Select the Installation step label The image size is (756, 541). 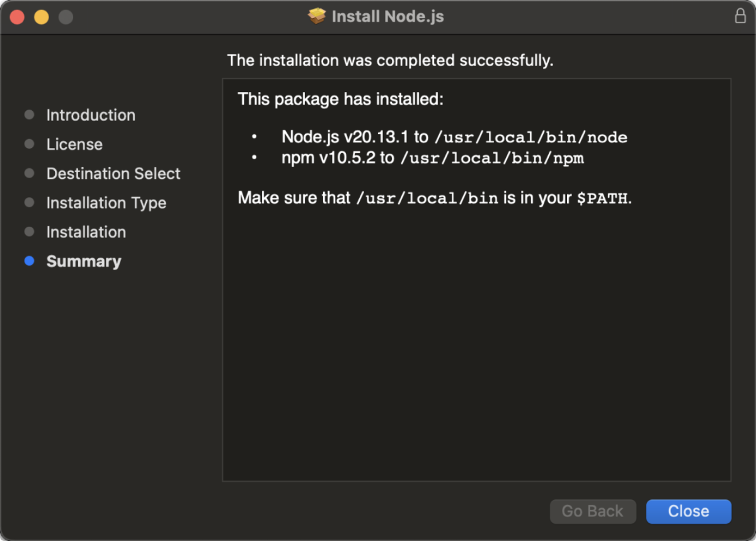coord(86,232)
